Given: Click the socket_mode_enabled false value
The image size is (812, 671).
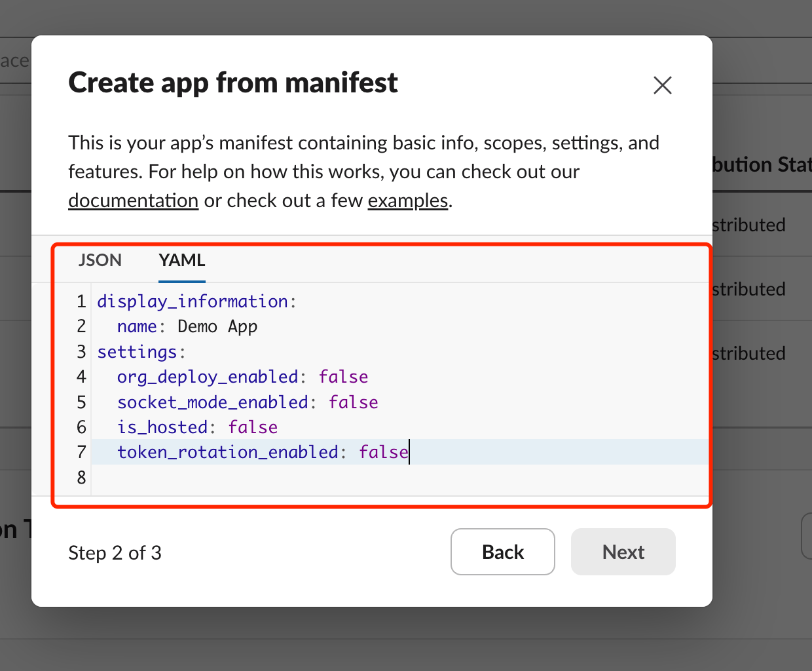Looking at the screenshot, I should point(353,402).
